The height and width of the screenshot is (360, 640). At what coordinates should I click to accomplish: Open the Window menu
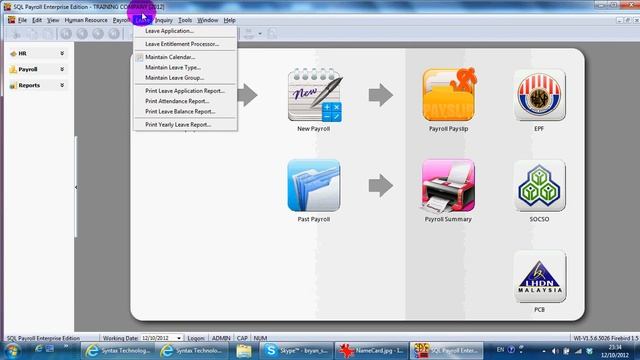(x=208, y=20)
